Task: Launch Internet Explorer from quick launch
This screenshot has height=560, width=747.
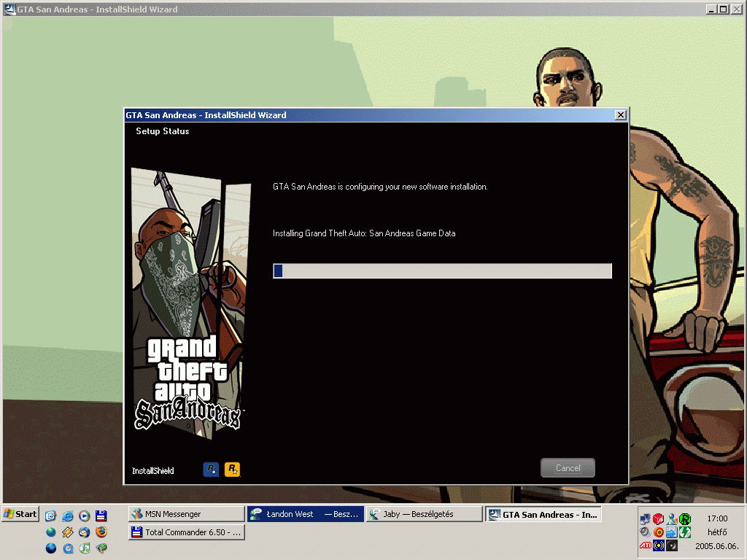Action: 68,516
